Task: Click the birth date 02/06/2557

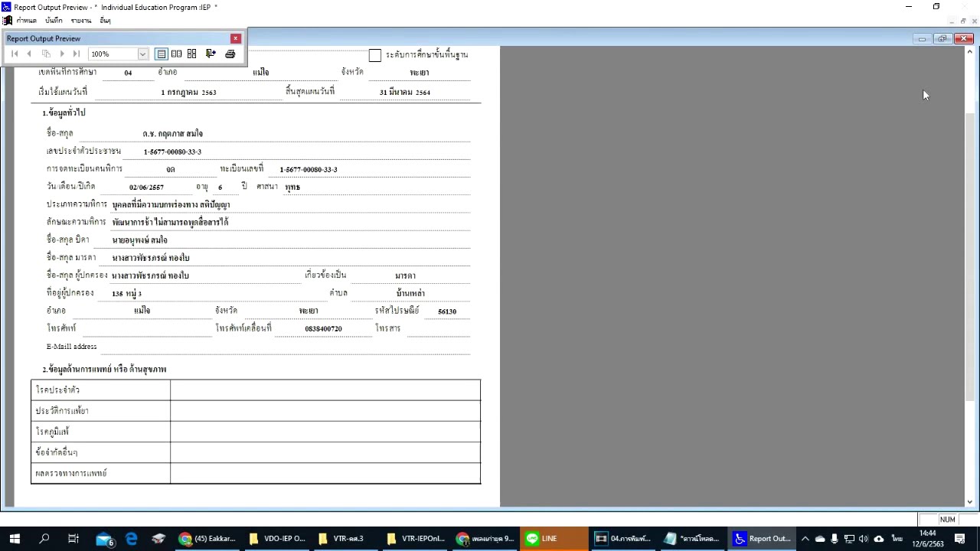Action: [x=146, y=187]
